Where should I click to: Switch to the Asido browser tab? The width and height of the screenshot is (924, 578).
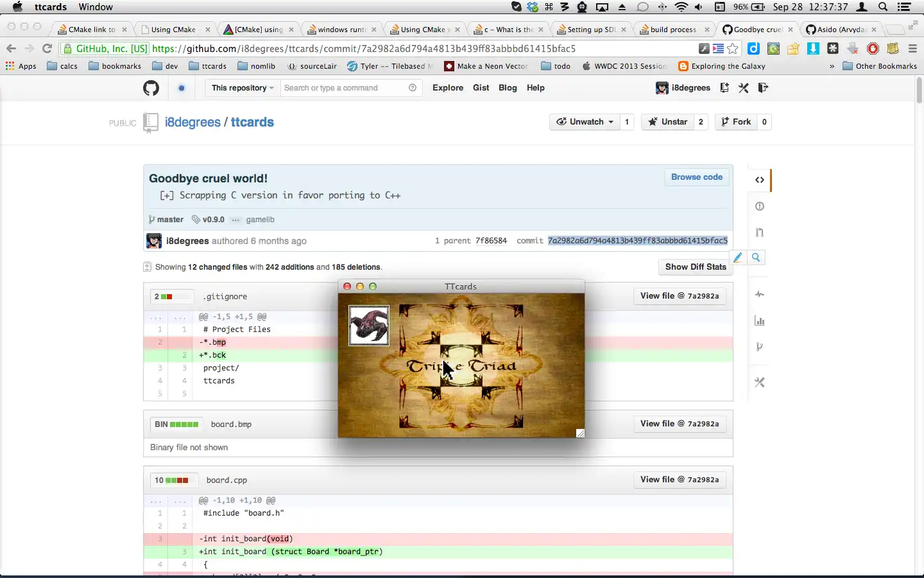tap(841, 30)
